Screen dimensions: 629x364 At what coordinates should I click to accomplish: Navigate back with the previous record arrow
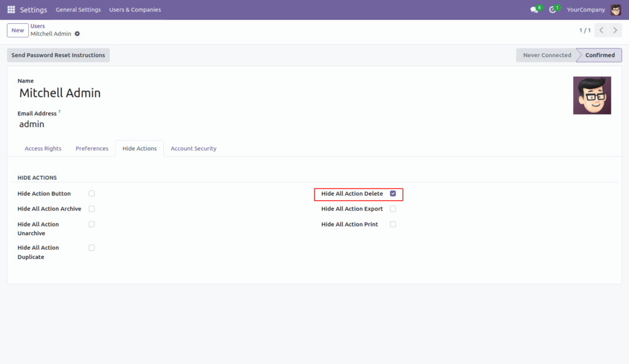[x=601, y=29]
